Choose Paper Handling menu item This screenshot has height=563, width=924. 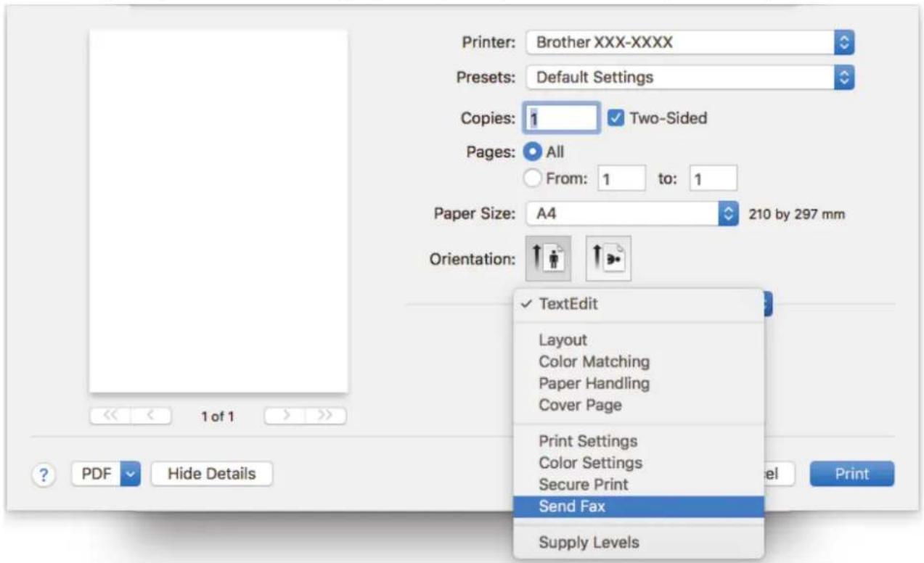639,383
